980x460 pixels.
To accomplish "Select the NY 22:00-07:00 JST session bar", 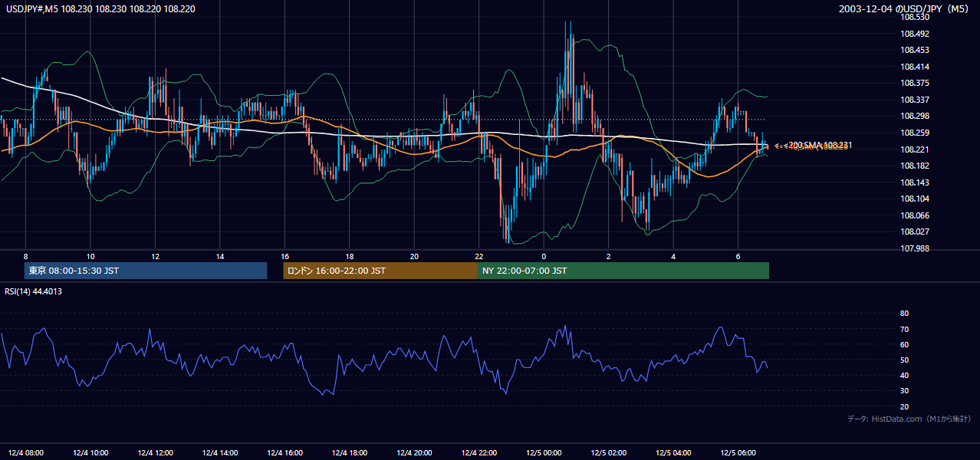I will (623, 271).
